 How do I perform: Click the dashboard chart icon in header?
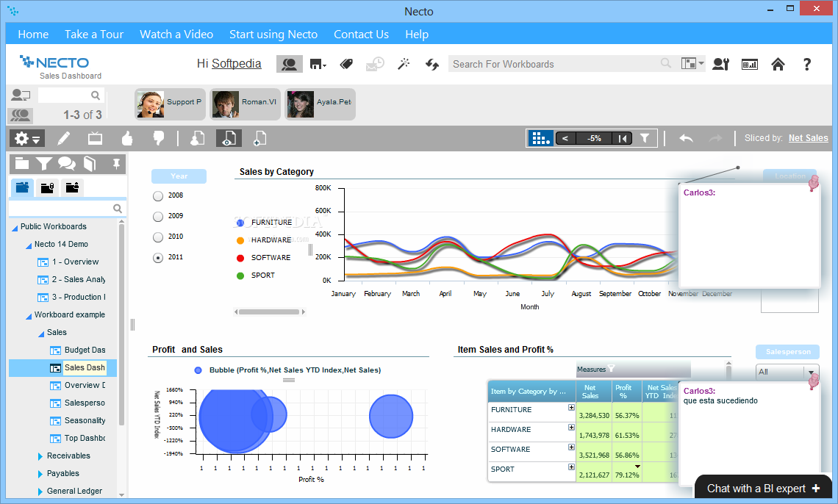coord(750,65)
